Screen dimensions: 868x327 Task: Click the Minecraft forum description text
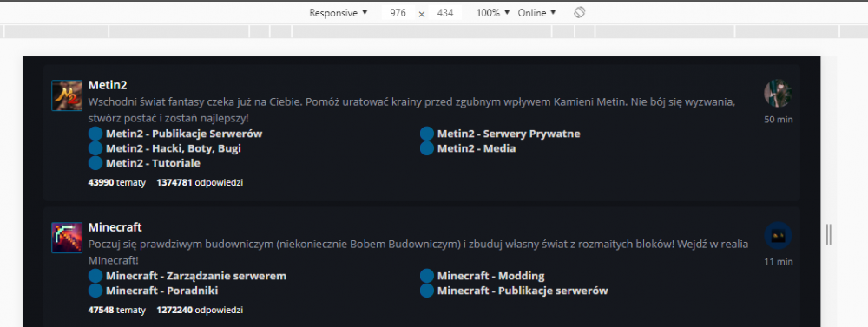pyautogui.click(x=418, y=252)
